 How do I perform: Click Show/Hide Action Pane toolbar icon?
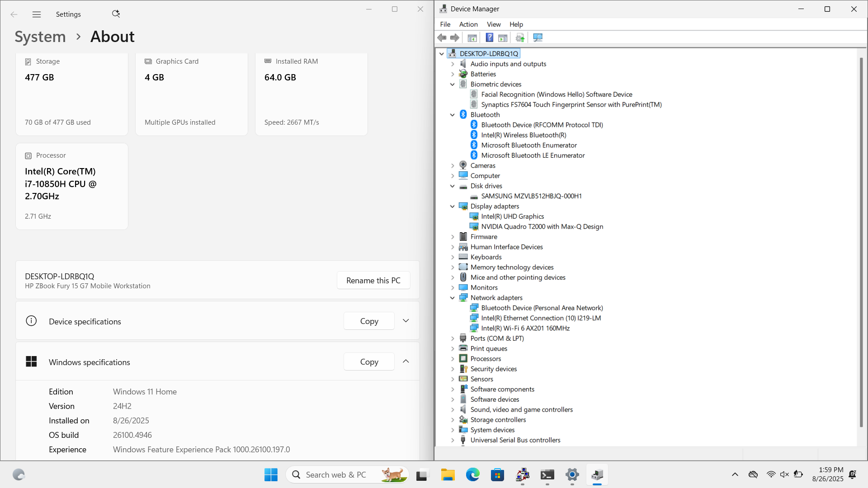503,38
